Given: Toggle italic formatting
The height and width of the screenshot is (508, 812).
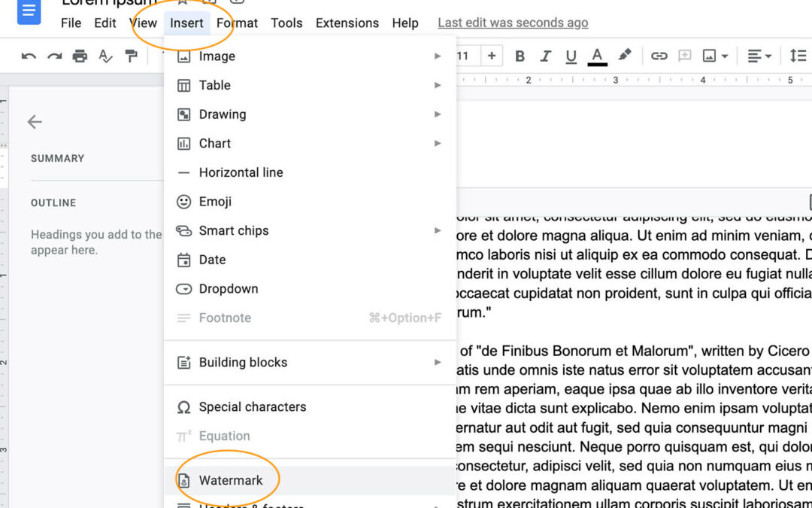Looking at the screenshot, I should 546,56.
